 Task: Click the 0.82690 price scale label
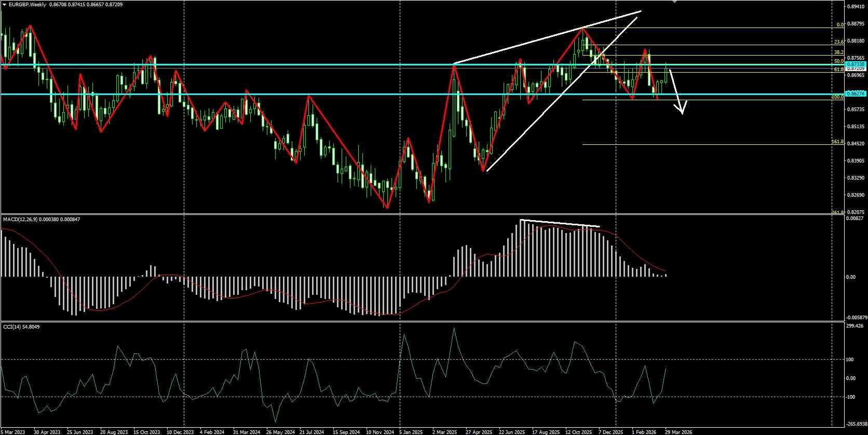click(856, 195)
